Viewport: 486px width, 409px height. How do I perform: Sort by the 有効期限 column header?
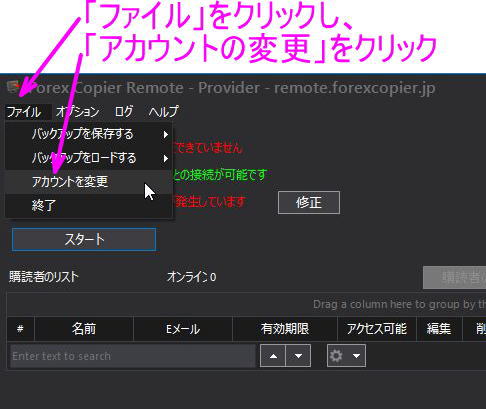click(285, 329)
